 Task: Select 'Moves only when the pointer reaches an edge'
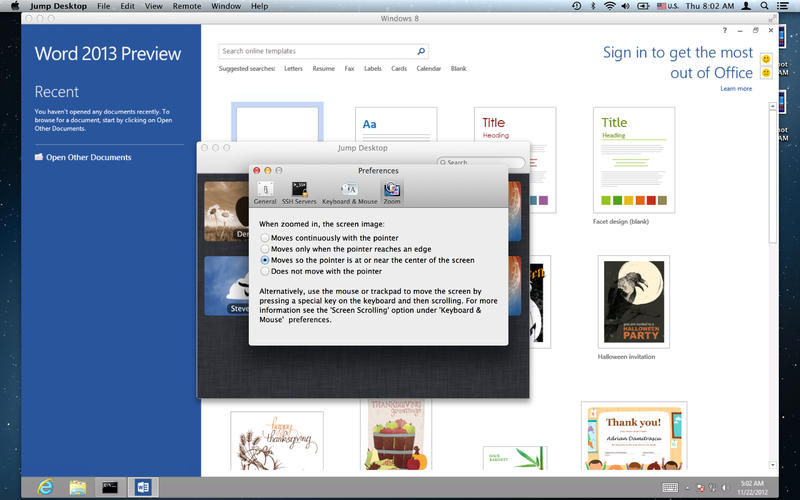[346, 249]
